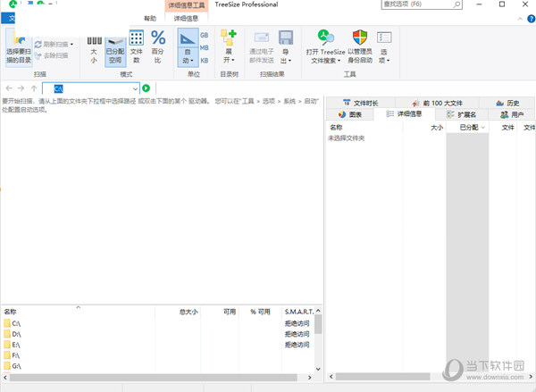The height and width of the screenshot is (392, 536).
Task: Click the green TreeSize app icon in title bar
Action: coord(13,4)
